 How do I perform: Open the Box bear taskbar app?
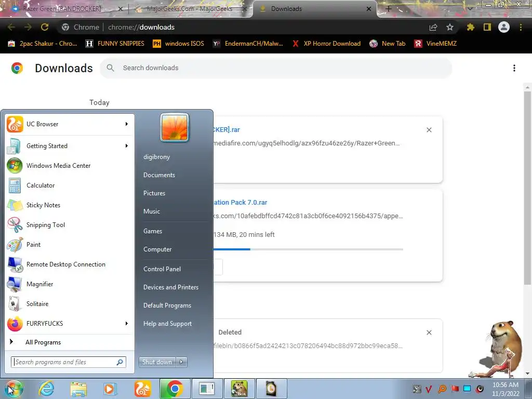click(x=239, y=389)
